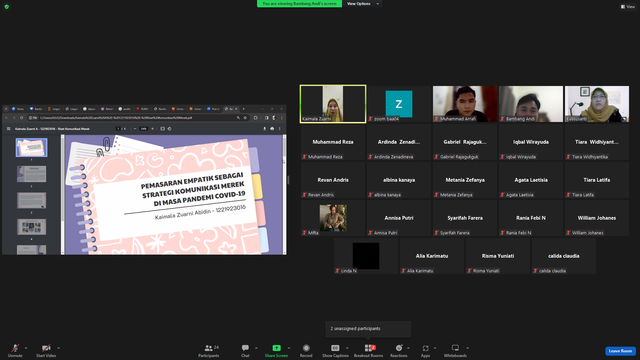Viewport: 640px width, 360px height.
Task: Expand captions options arrow beside Show Captions
Action: tap(347, 348)
